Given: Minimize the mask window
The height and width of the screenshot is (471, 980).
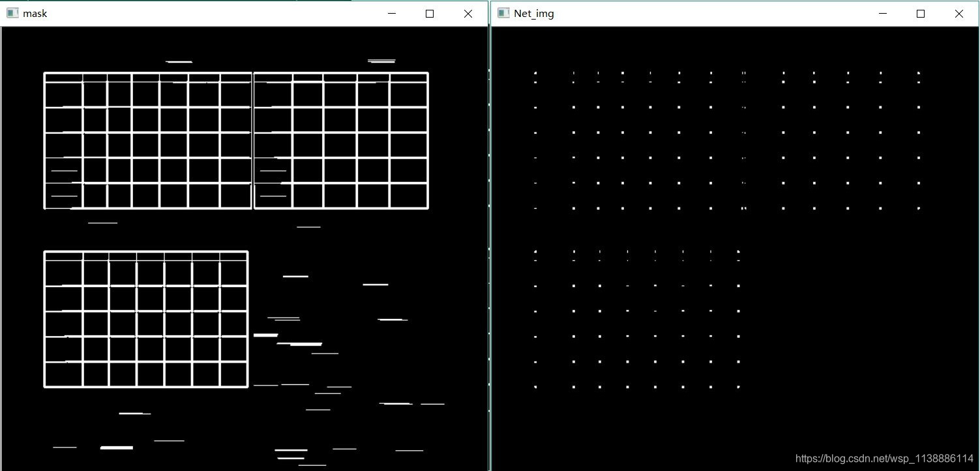Looking at the screenshot, I should [x=392, y=13].
